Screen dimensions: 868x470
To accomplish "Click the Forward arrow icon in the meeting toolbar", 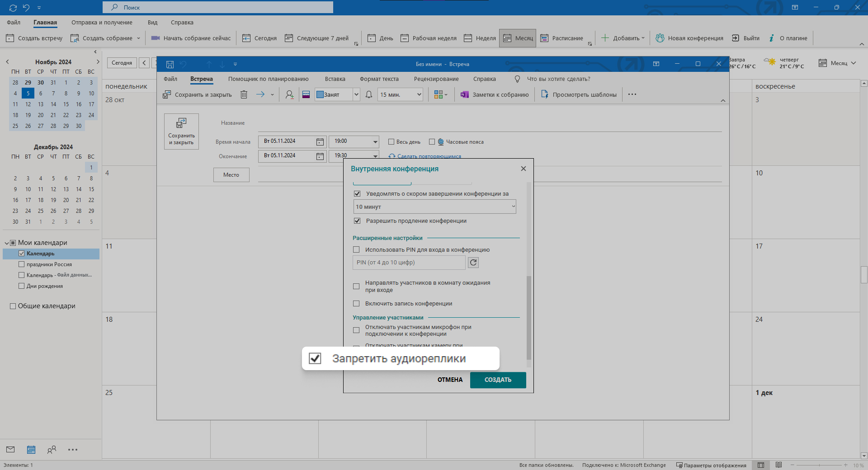I will 260,94.
